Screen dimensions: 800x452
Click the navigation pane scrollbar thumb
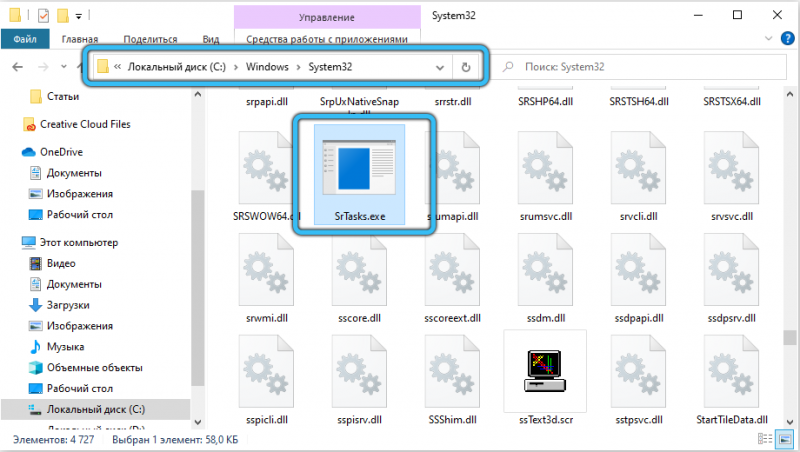coord(198,288)
